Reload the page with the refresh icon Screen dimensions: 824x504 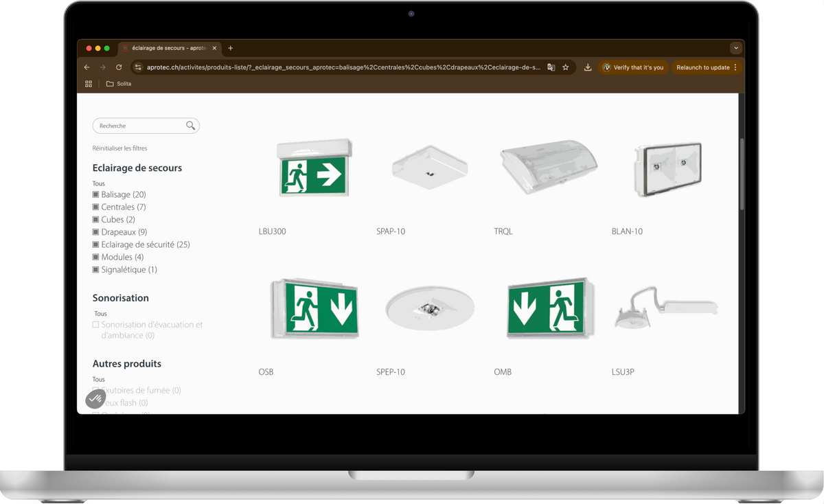coord(119,67)
